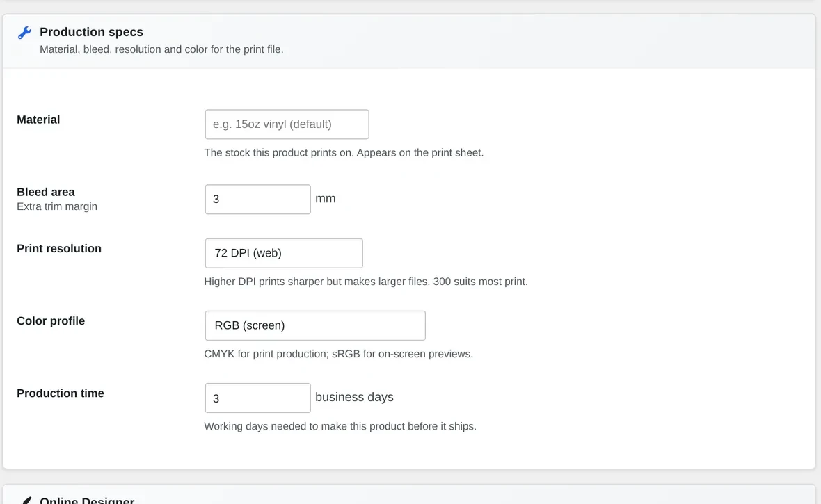Click the Production specs heading
821x504 pixels.
[92, 32]
